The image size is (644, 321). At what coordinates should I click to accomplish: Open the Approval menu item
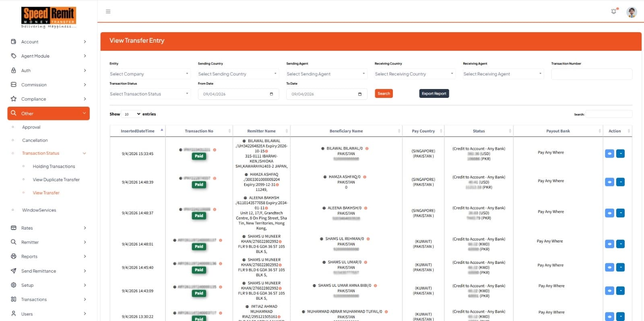31,127
